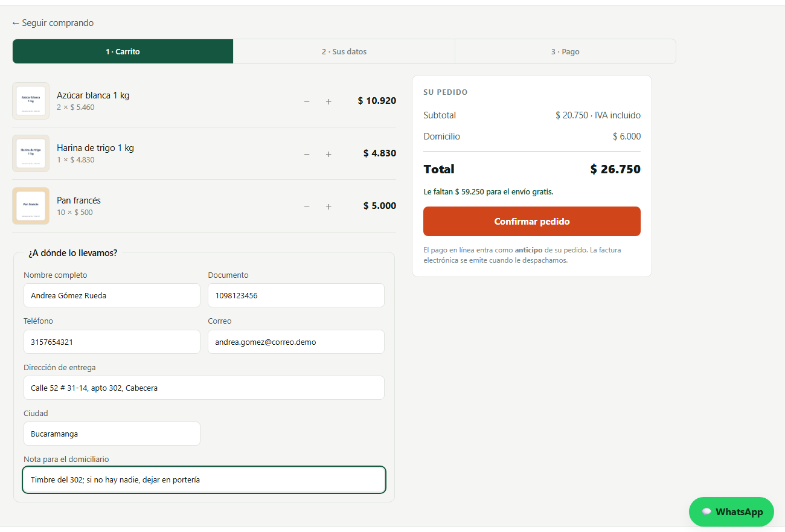Open the Harina de trigo product thumbnail
This screenshot has height=532, width=785.
point(31,153)
